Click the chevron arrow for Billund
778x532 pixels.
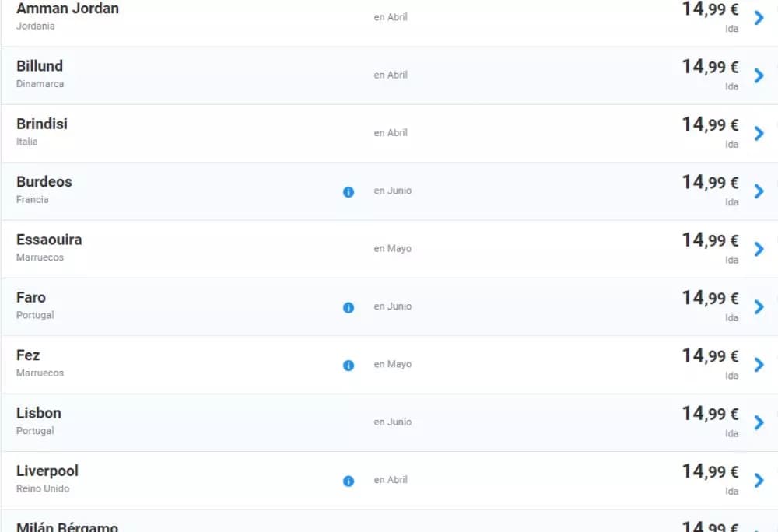[759, 75]
